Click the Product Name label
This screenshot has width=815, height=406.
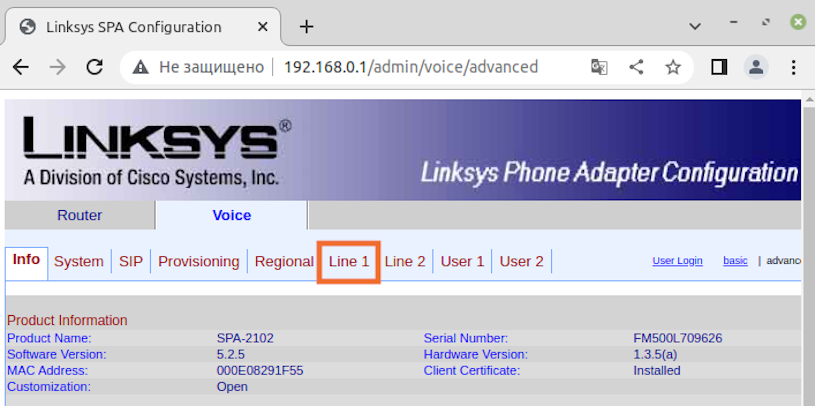pos(49,338)
